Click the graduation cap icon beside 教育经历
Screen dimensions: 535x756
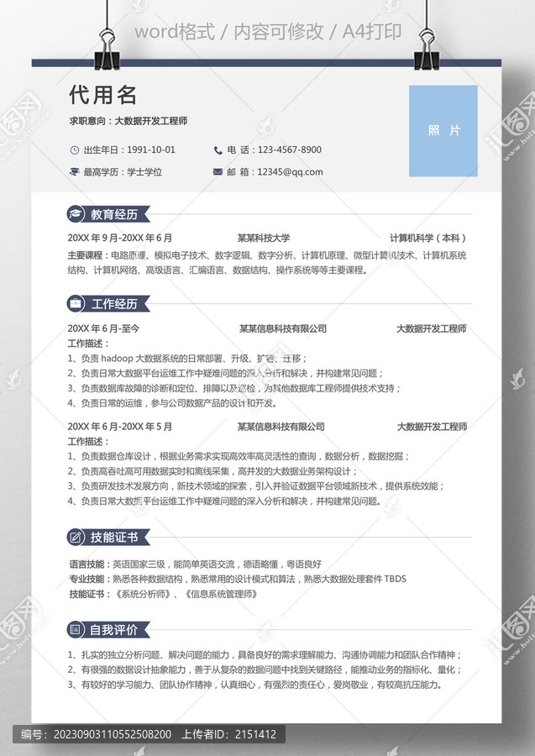pyautogui.click(x=76, y=214)
